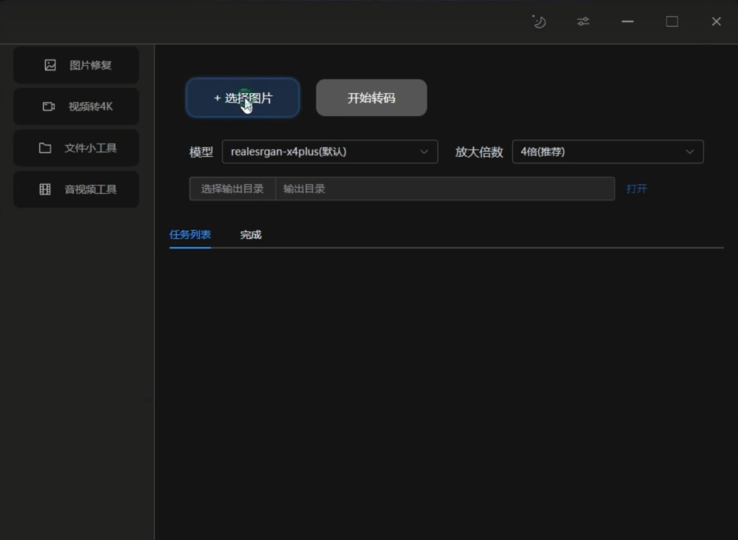This screenshot has height=540, width=738.
Task: Click into the 输出目录 path field
Action: click(x=445, y=189)
